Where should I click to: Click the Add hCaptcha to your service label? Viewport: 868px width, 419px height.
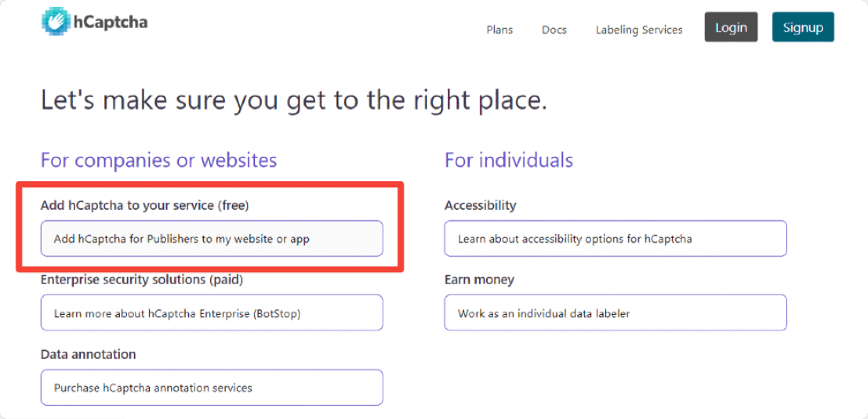coord(145,205)
